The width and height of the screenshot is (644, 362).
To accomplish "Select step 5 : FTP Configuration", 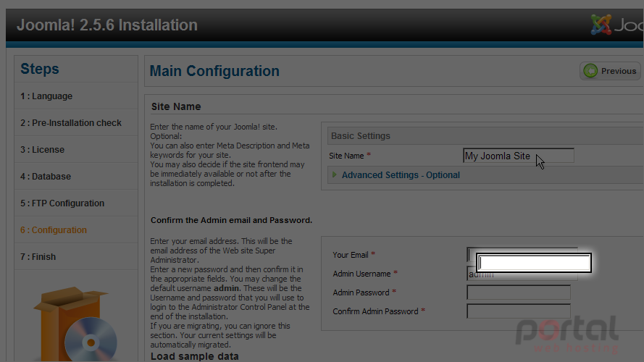I will pos(62,203).
